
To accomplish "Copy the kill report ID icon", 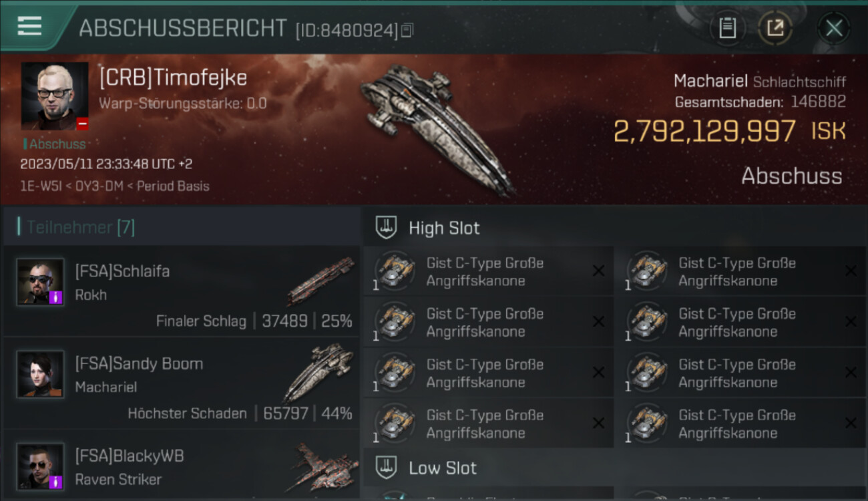I will pyautogui.click(x=407, y=30).
